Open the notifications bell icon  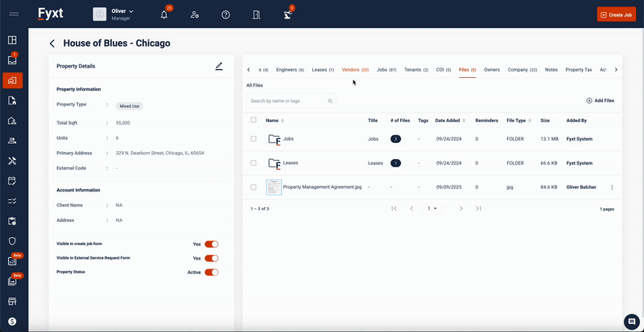click(x=164, y=14)
